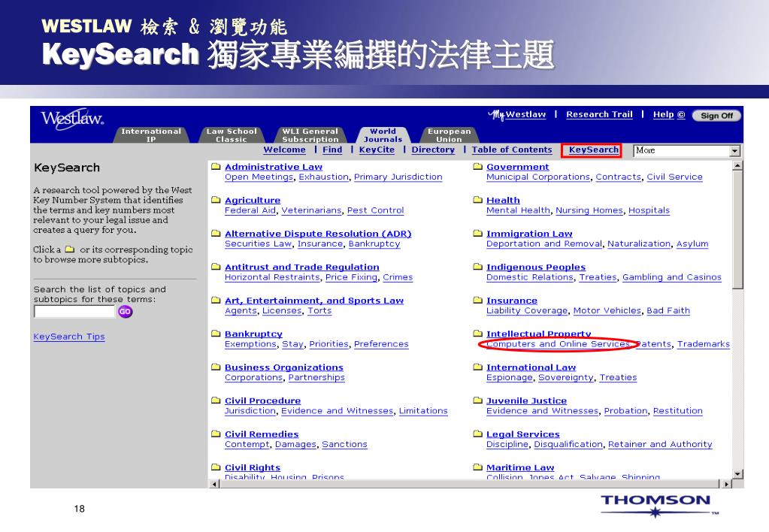Open folder icon beside Art, Entertainment, and Sports Law
This screenshot has width=769, height=532.
click(216, 300)
